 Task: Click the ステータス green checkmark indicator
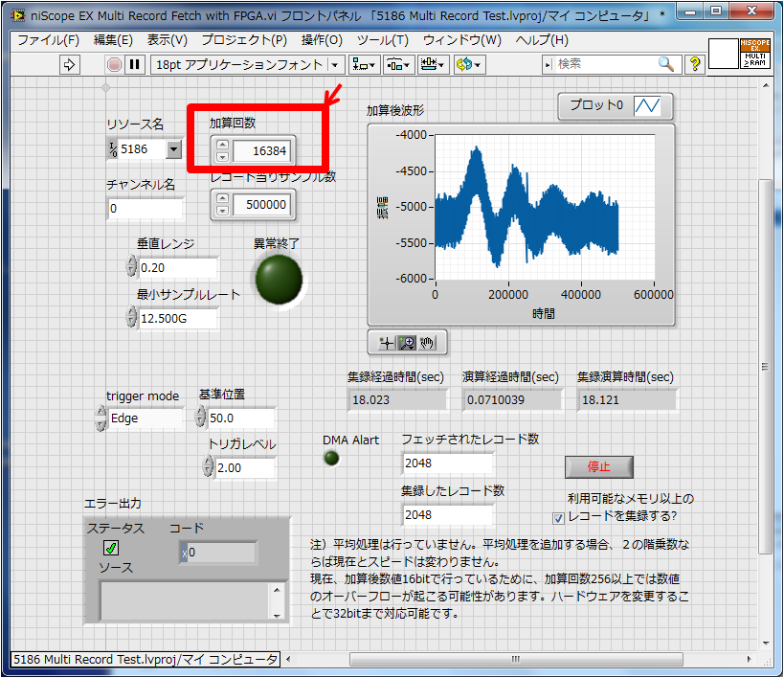[x=111, y=548]
